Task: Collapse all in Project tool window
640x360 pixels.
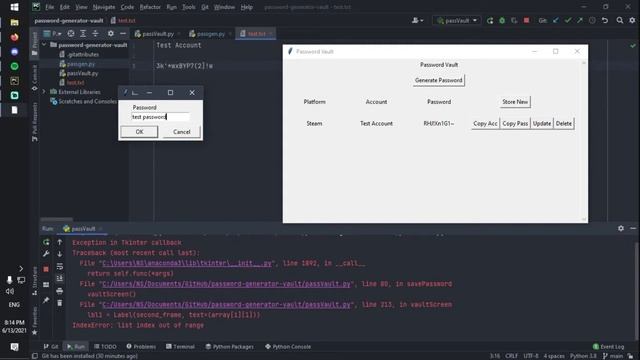Action: pos(95,33)
